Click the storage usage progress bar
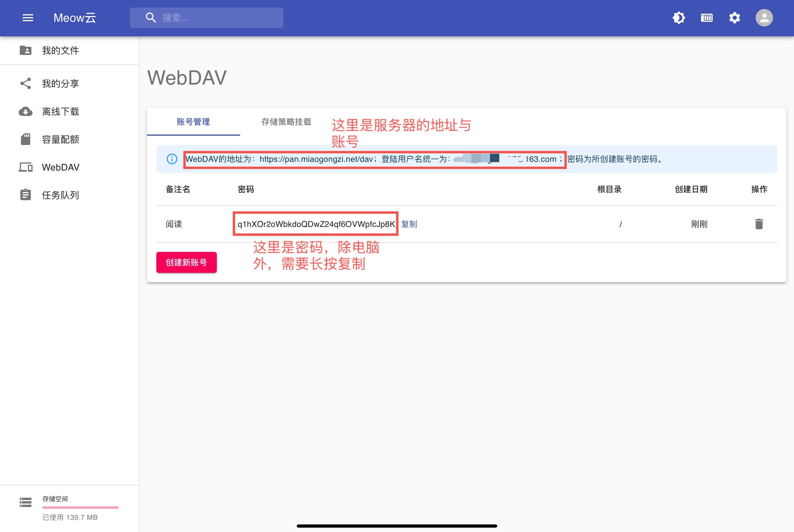The image size is (794, 532). (81, 508)
